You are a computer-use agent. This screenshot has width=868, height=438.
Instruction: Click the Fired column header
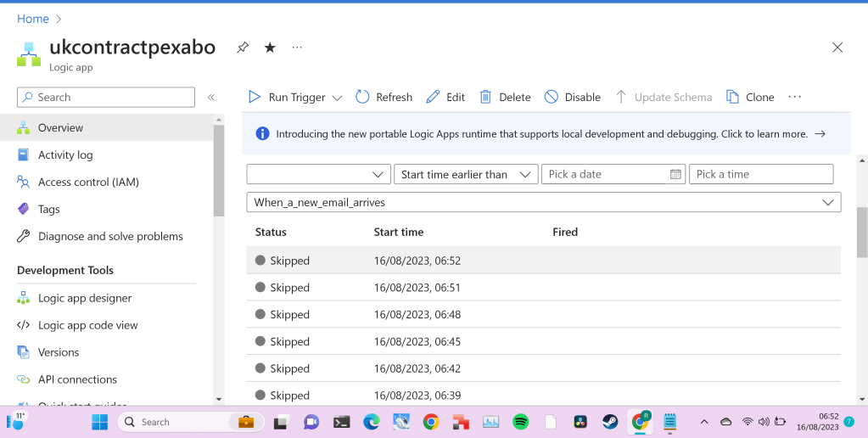pos(565,232)
